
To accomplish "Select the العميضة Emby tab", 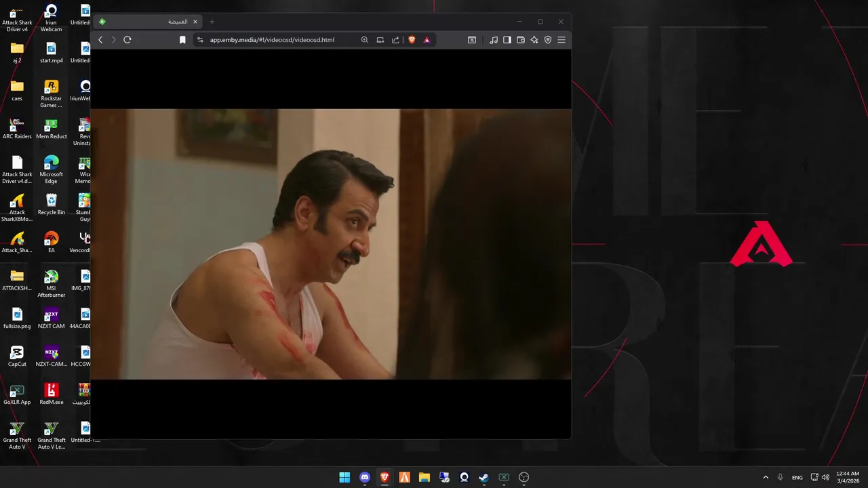I will [148, 22].
